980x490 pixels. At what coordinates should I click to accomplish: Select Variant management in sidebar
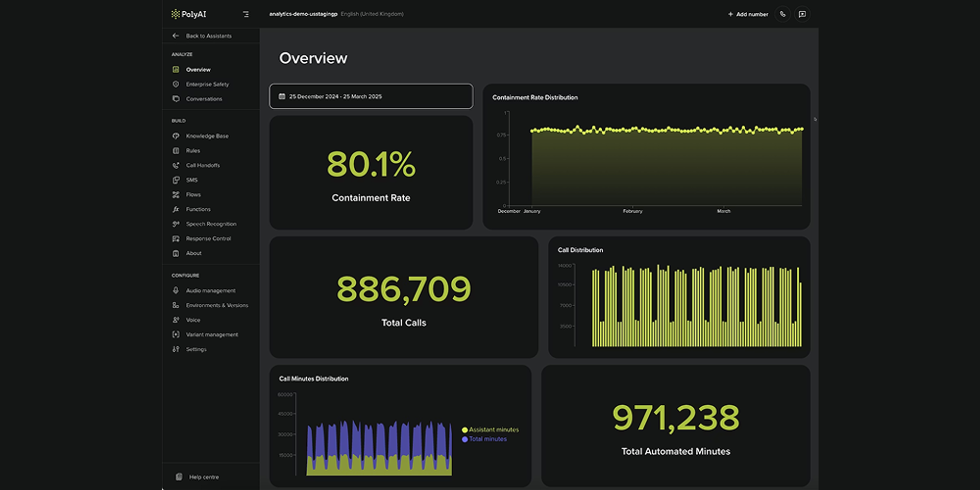click(x=212, y=335)
